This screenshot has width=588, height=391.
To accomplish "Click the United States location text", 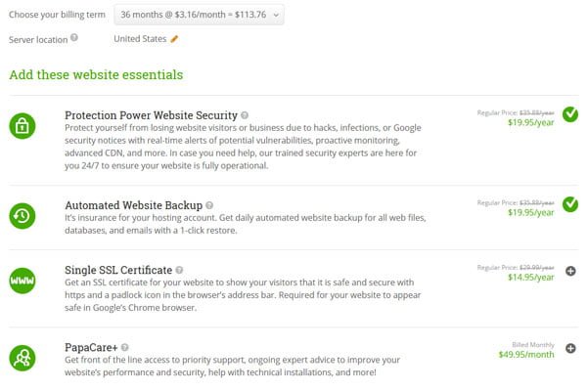I will click(140, 38).
